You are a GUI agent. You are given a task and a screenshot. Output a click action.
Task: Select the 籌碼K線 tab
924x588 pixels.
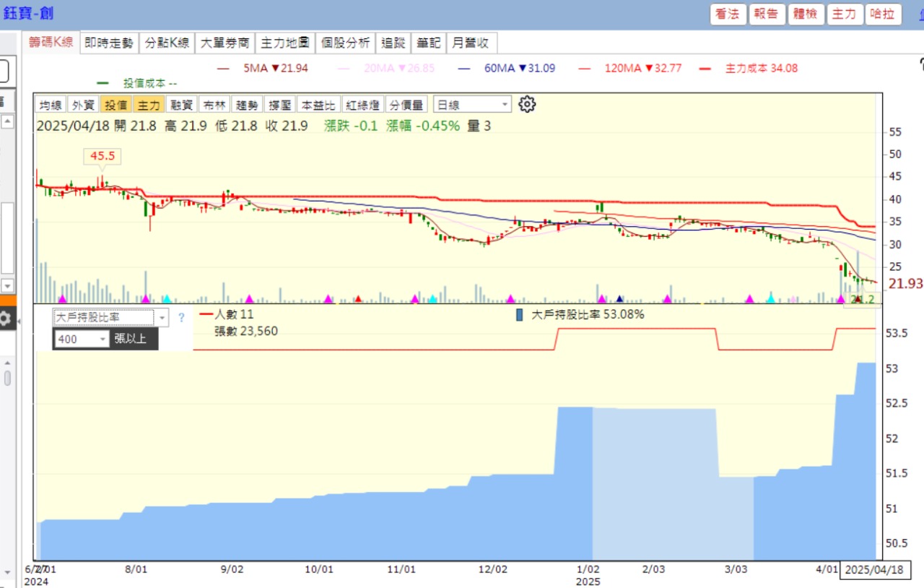[x=51, y=43]
